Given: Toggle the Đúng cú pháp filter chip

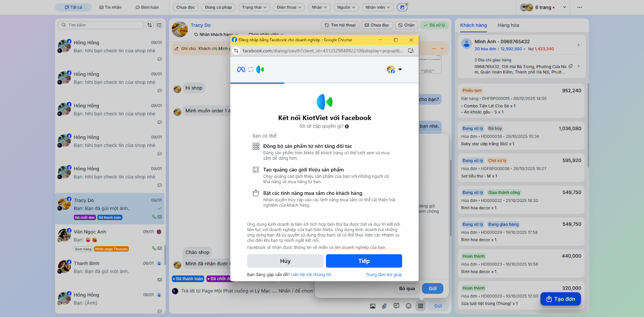Looking at the screenshot, I should point(219,7).
